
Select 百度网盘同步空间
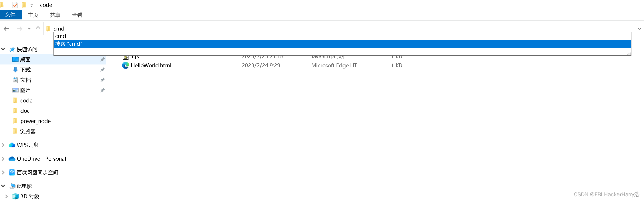[x=37, y=172]
